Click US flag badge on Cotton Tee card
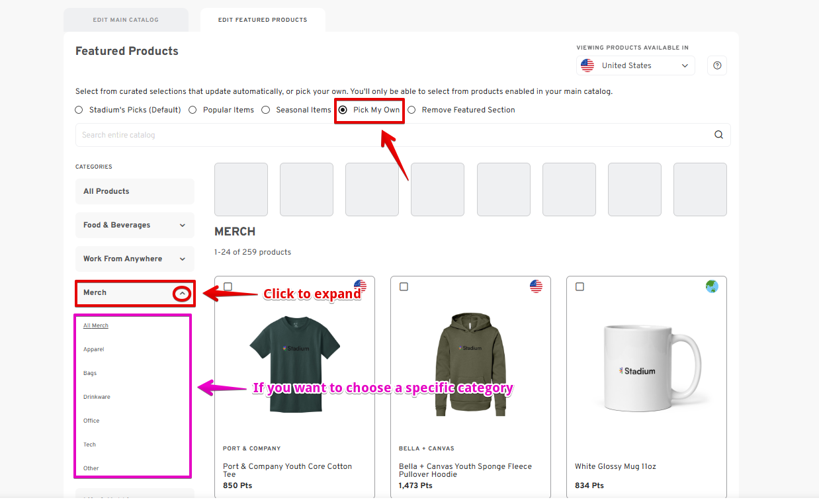 pyautogui.click(x=360, y=286)
